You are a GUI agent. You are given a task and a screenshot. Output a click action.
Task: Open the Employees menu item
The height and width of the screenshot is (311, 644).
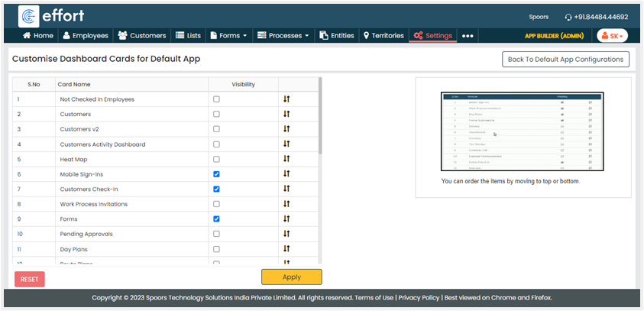(x=86, y=36)
